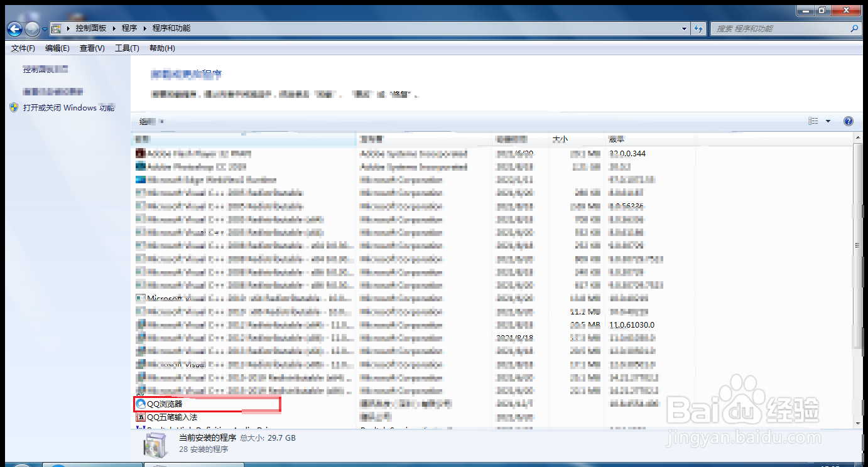Click the change view layout icon
This screenshot has height=467, width=868.
[x=813, y=121]
